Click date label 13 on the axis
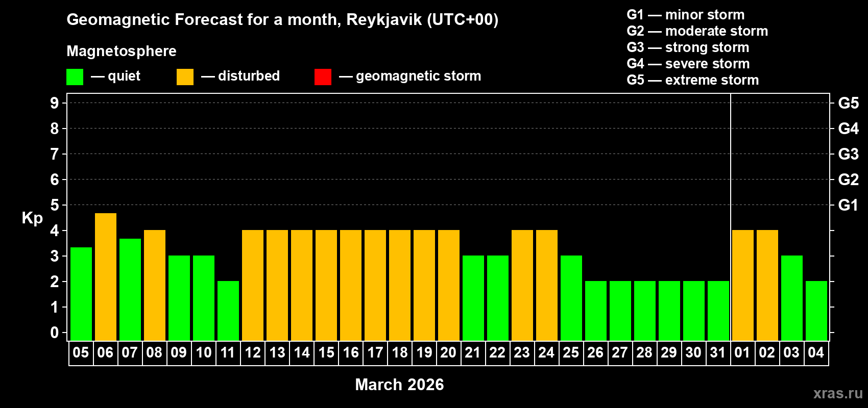Screen dimensions: 868x408 [x=277, y=353]
